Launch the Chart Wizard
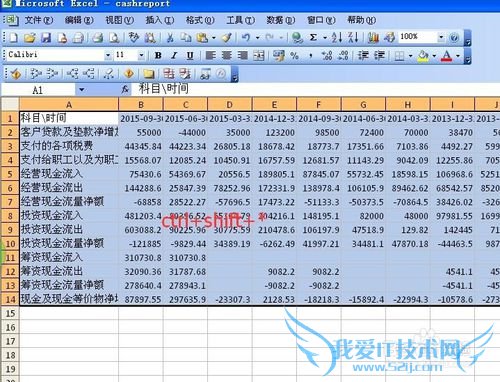This screenshot has width=500, height=382. pos(373,37)
